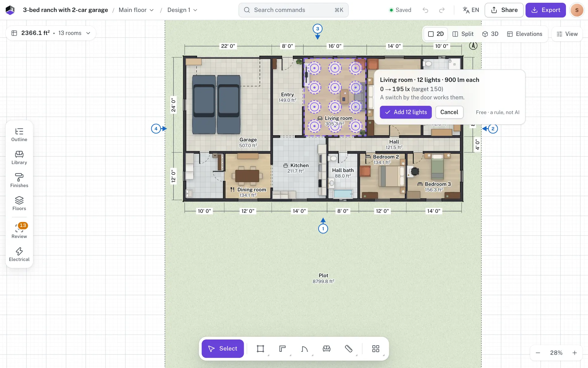Screen dimensions: 588x368
Task: Select the furniture sofa tool
Action: point(326,349)
